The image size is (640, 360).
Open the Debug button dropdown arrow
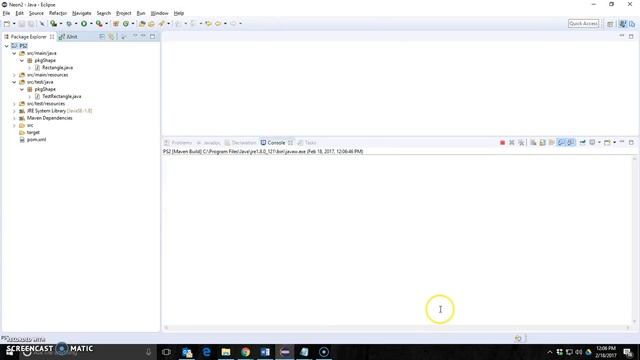click(76, 24)
